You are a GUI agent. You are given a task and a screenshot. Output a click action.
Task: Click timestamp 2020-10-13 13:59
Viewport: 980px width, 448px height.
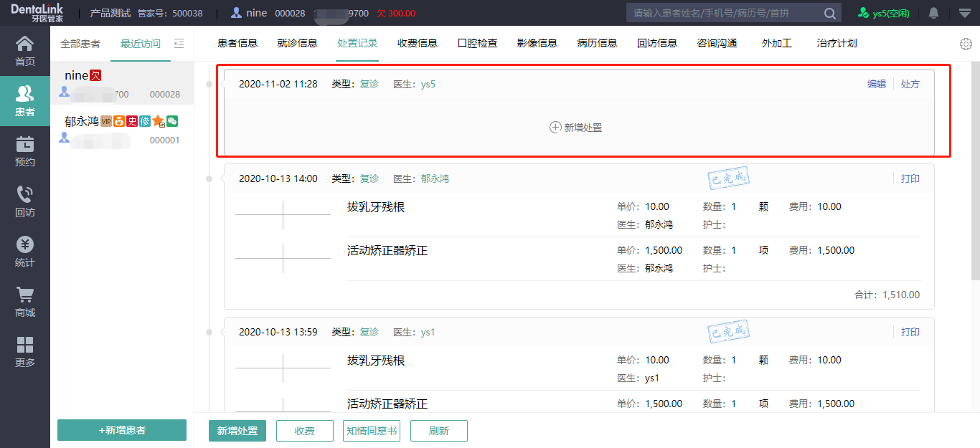[278, 332]
